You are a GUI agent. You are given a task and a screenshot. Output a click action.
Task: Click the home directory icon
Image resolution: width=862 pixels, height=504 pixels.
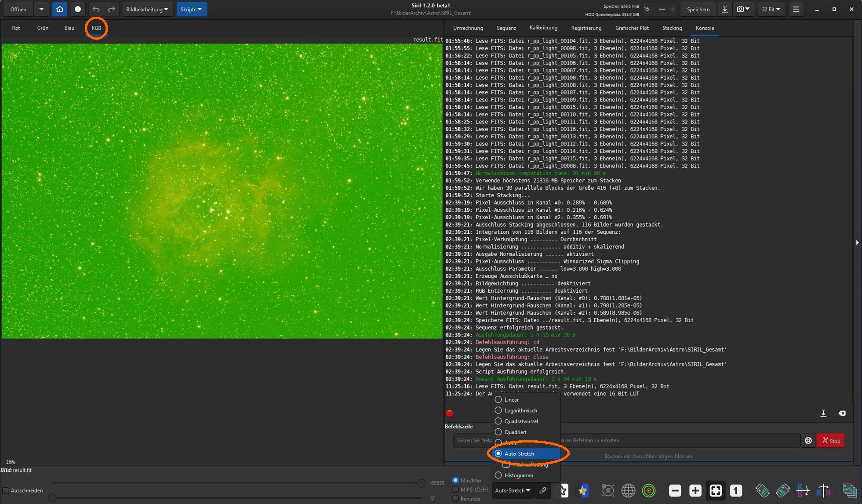[x=59, y=9]
